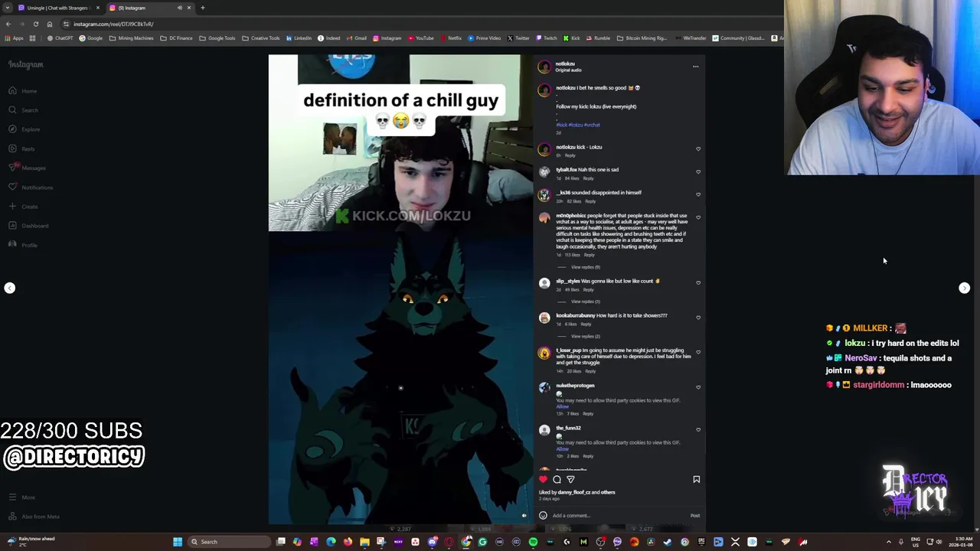Open Notifications in Instagram sidebar
The width and height of the screenshot is (980, 551).
pyautogui.click(x=29, y=187)
